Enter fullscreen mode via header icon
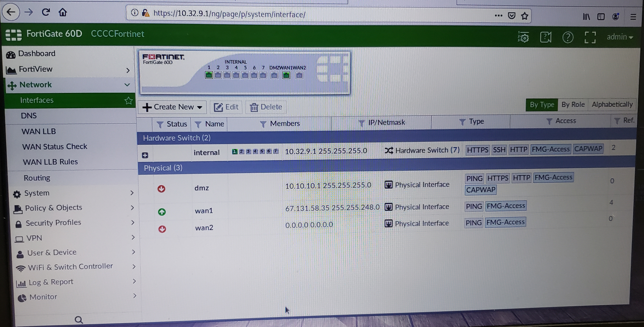 pos(590,38)
